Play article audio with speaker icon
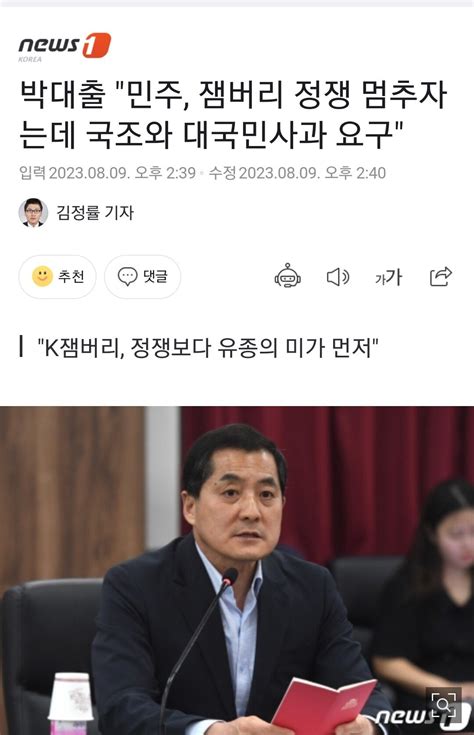Screen dimensions: 474x735 point(338,277)
